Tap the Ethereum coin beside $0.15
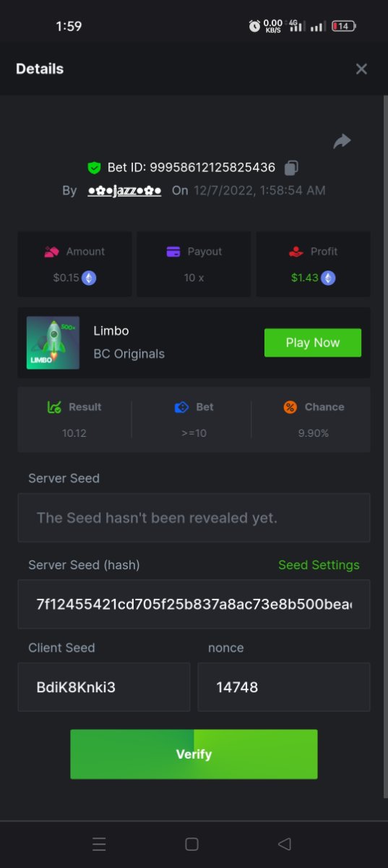The image size is (388, 868). [90, 278]
